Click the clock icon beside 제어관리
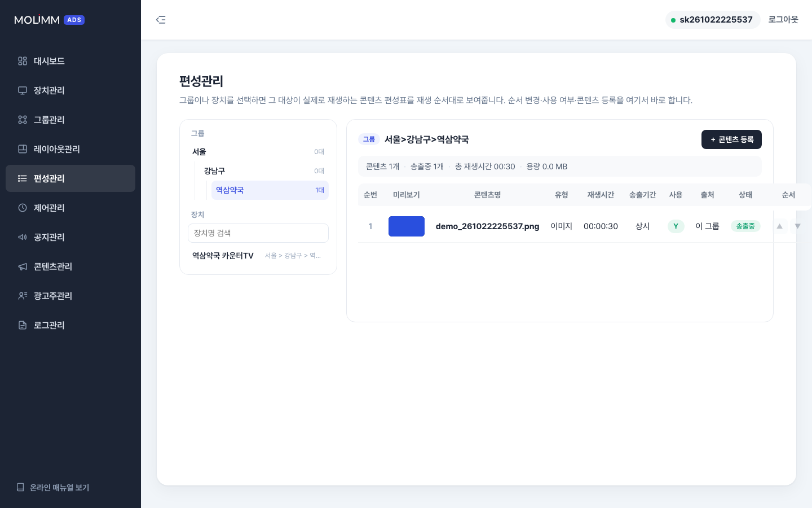812x508 pixels. 23,208
